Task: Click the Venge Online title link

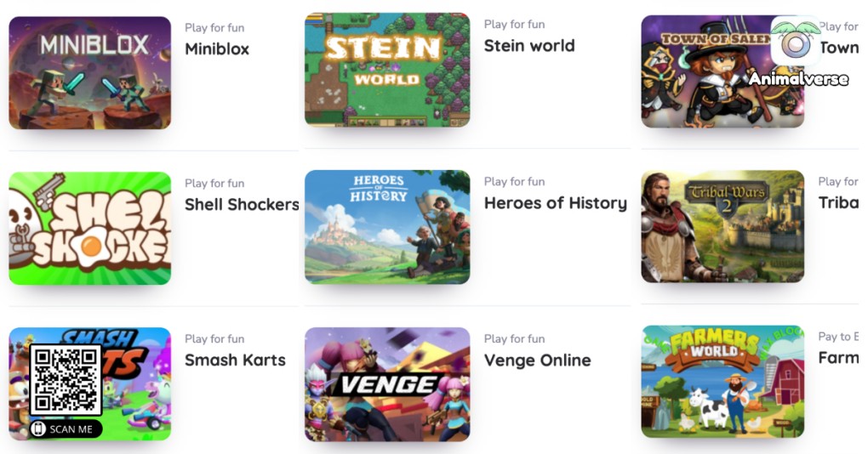Action: tap(538, 360)
